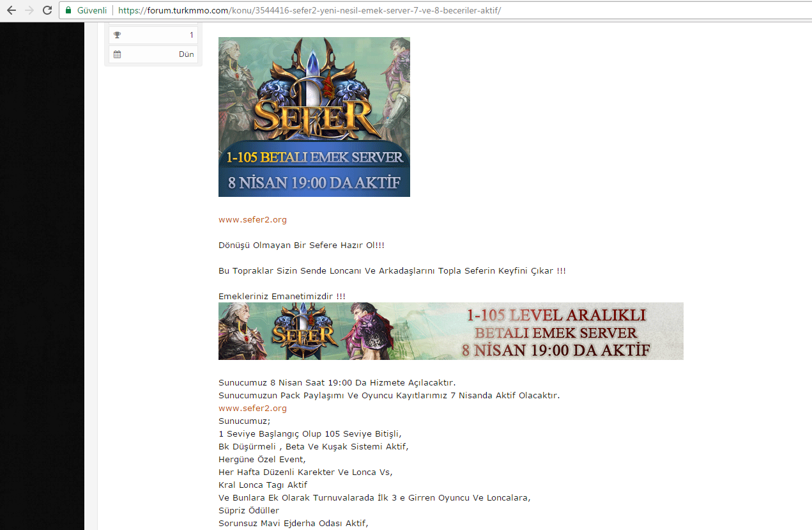Reload the current forum page
The image size is (812, 530).
click(x=47, y=10)
